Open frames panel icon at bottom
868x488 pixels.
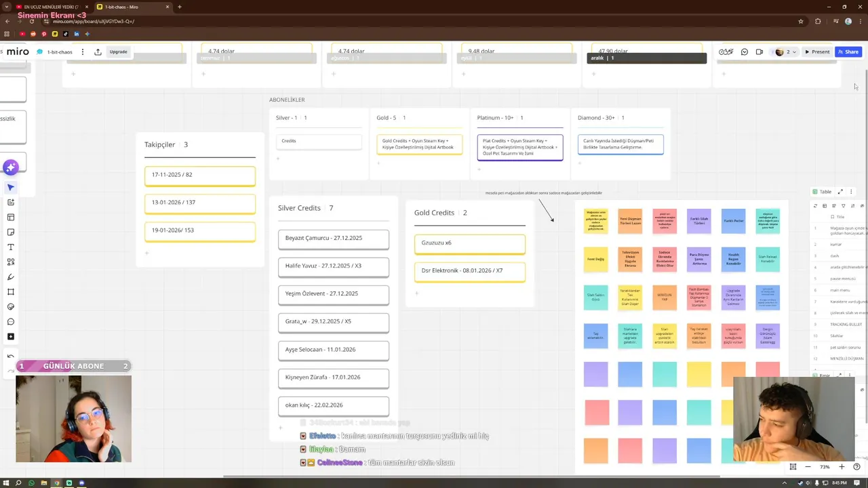pos(793,467)
